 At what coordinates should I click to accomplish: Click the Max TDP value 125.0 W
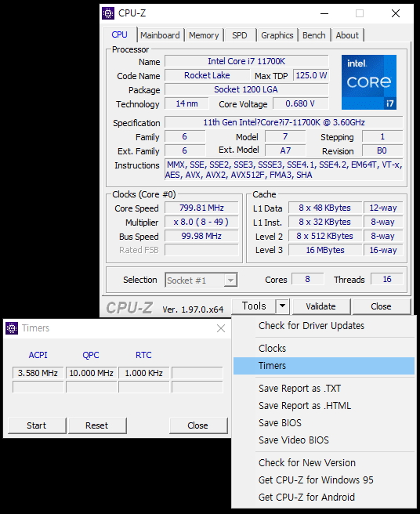click(311, 75)
